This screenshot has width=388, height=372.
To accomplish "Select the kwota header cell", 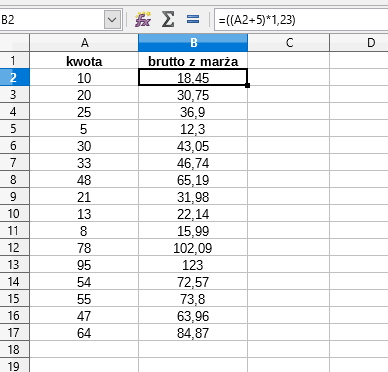I will [x=84, y=61].
